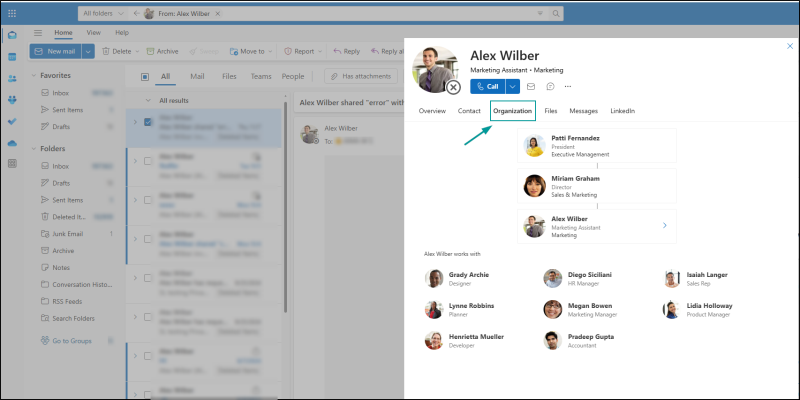Click the Reply toolbar button

pyautogui.click(x=346, y=51)
